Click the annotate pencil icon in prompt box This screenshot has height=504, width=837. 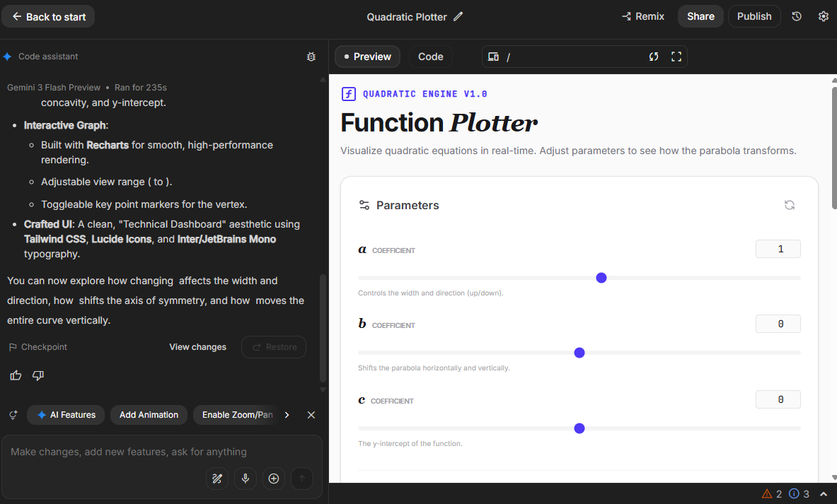(217, 479)
